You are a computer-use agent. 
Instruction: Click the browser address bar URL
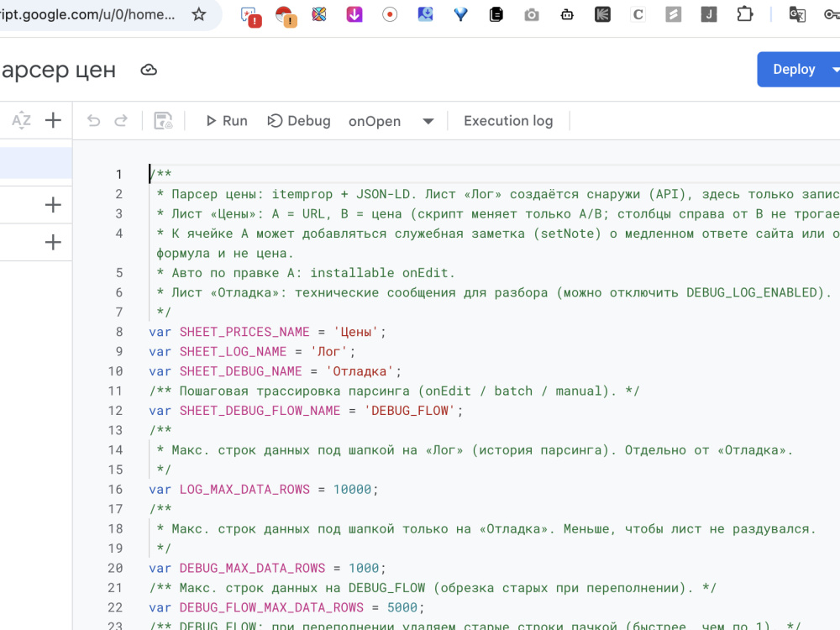tap(88, 14)
